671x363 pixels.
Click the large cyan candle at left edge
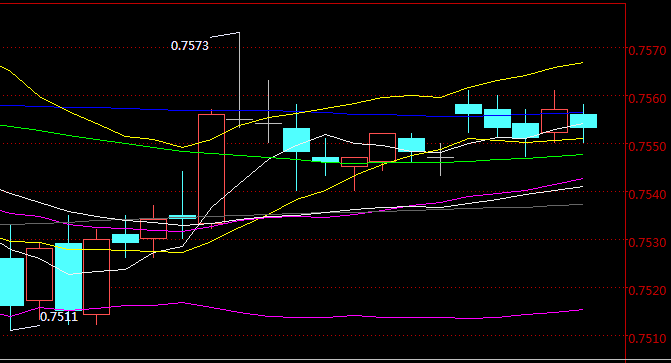coord(11,282)
